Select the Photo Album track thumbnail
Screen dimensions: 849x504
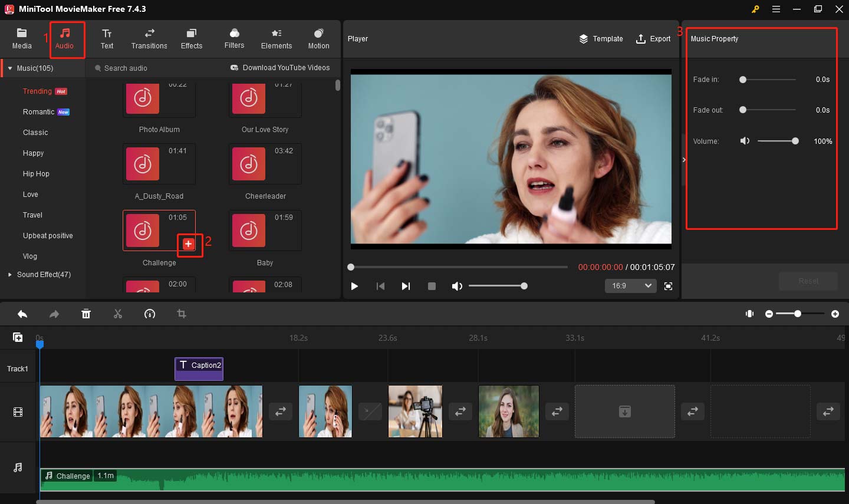click(159, 100)
